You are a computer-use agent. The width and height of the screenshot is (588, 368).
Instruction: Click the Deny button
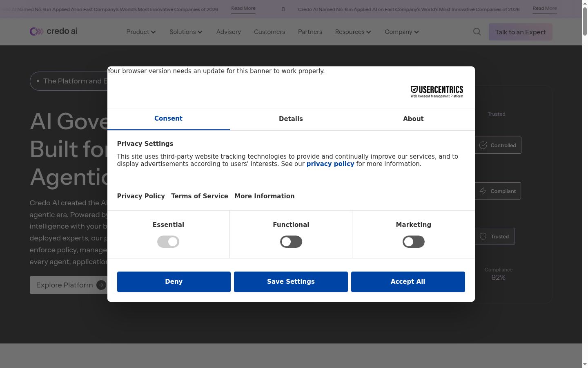pos(174,282)
